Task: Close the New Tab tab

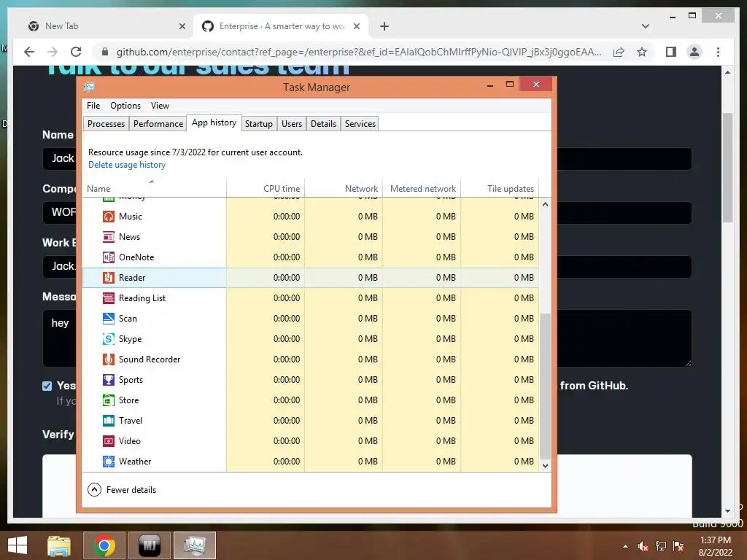Action: tap(182, 26)
